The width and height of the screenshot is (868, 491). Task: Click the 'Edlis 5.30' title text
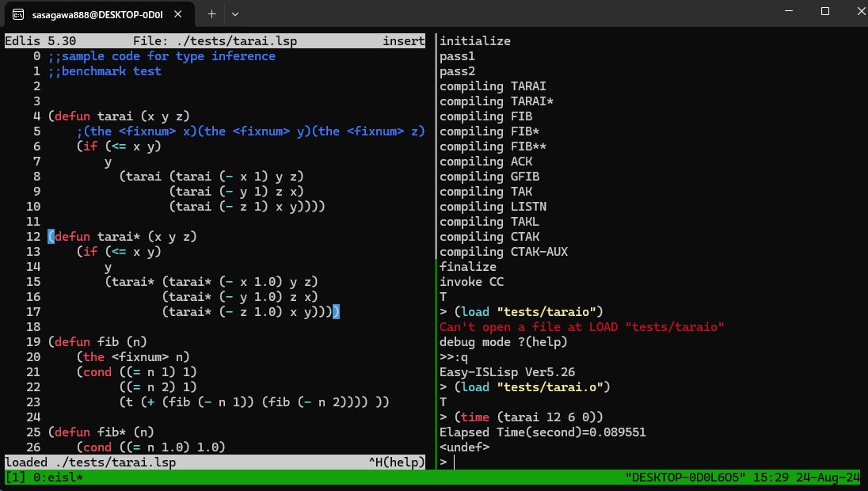coord(40,41)
